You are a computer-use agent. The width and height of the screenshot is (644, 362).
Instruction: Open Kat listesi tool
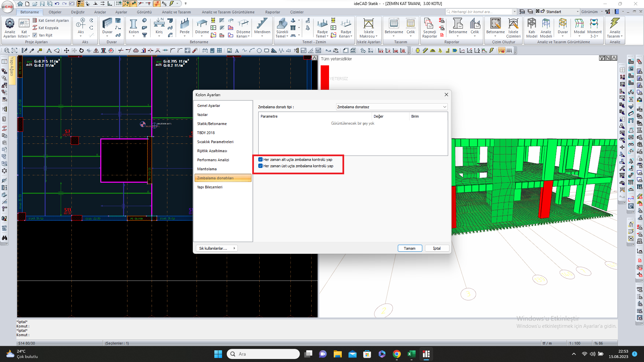click(24, 28)
